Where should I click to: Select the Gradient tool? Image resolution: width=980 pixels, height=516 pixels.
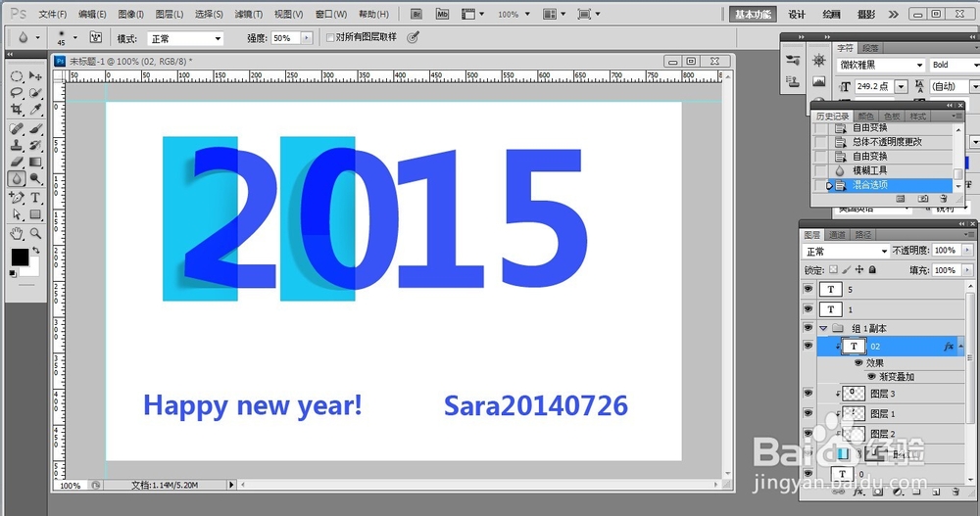click(35, 162)
